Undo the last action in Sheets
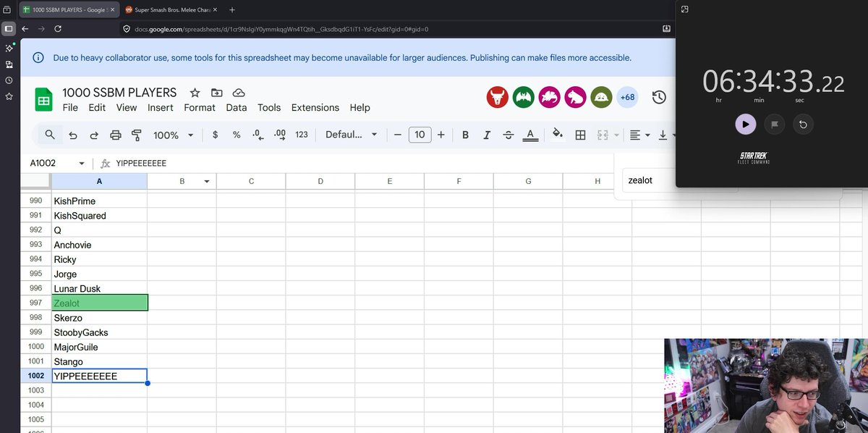The image size is (868, 433). click(72, 135)
